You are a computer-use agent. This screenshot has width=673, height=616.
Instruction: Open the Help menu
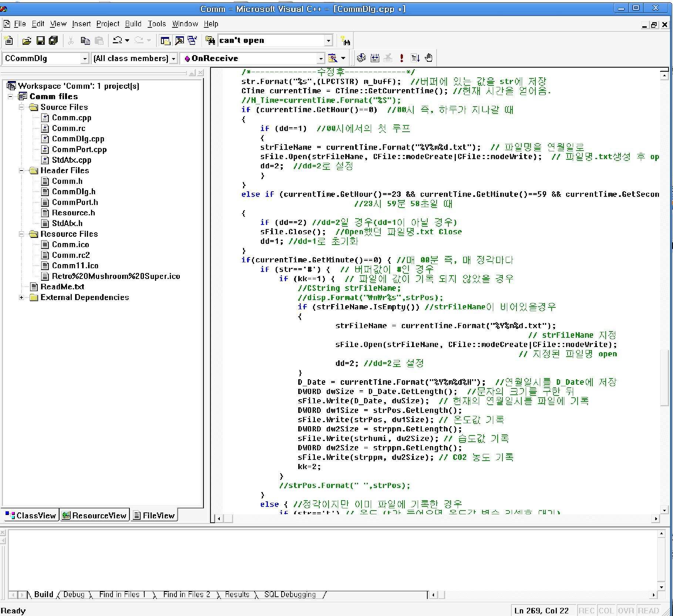click(211, 24)
